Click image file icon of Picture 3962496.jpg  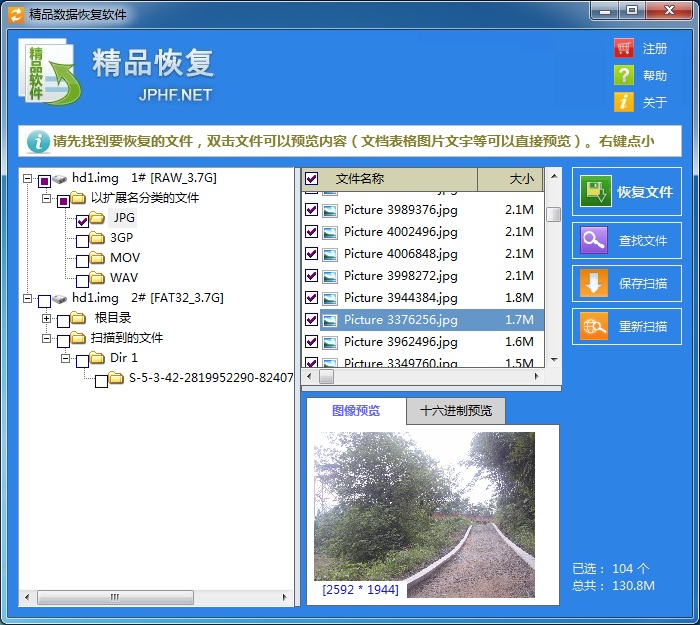point(330,342)
